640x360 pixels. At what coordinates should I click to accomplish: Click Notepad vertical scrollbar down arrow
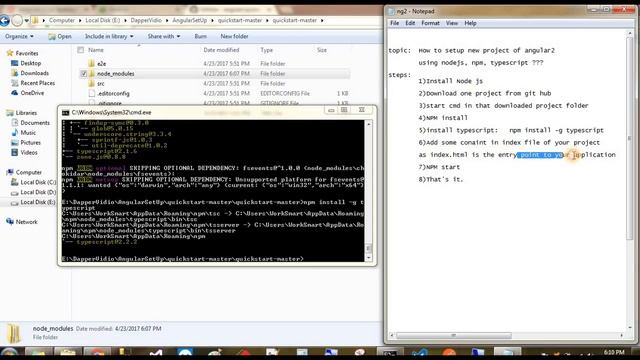(630, 327)
